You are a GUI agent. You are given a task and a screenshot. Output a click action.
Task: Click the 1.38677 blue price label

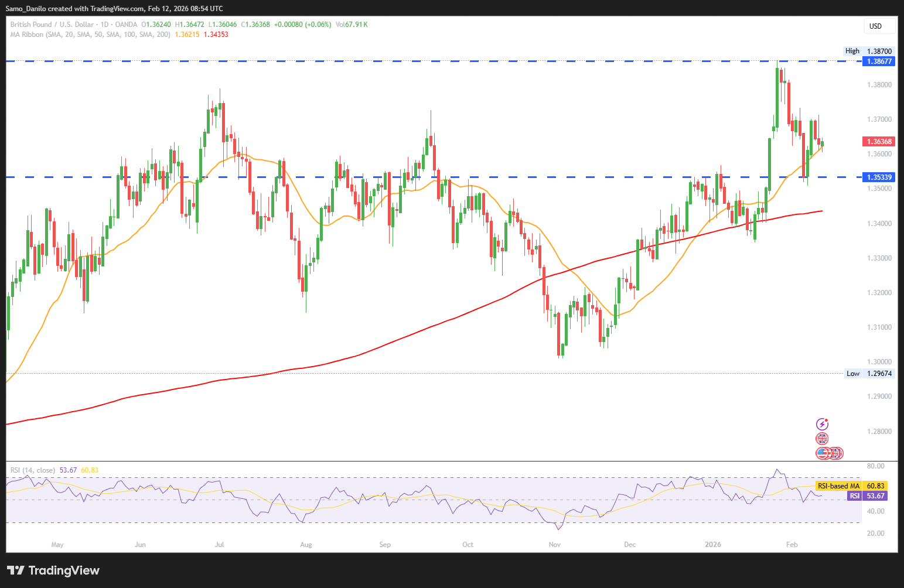[879, 61]
